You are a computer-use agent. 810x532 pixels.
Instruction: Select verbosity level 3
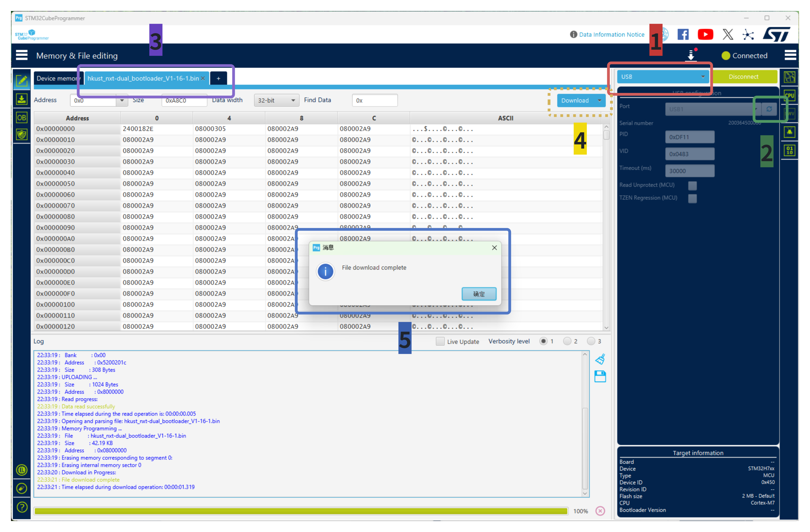pos(591,341)
